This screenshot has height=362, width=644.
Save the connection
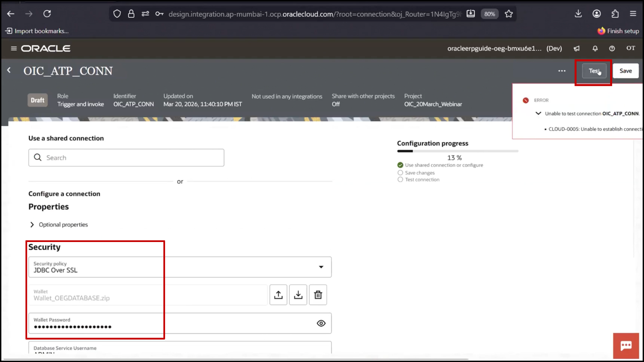(x=626, y=71)
